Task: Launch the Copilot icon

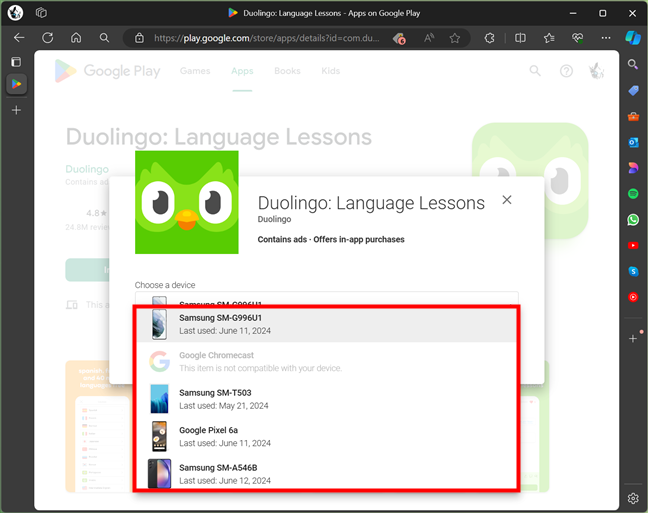Action: (633, 38)
